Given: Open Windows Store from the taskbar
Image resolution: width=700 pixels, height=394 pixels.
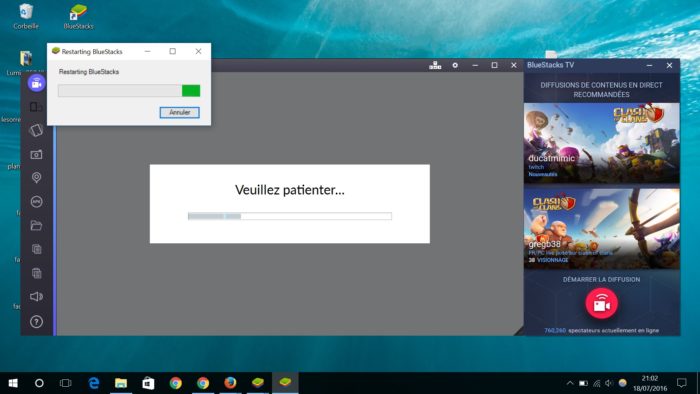Looking at the screenshot, I should [148, 383].
